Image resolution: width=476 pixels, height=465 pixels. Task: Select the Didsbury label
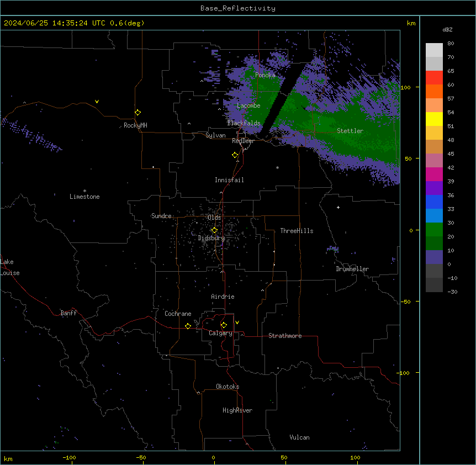(x=211, y=238)
